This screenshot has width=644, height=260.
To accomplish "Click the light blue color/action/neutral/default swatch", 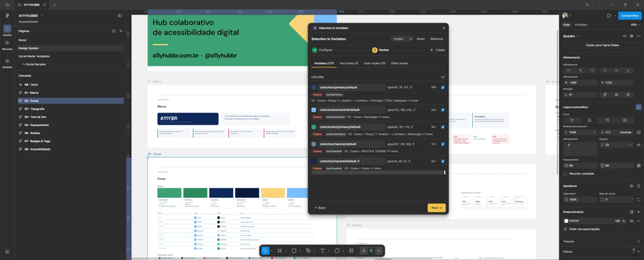I will click(314, 110).
